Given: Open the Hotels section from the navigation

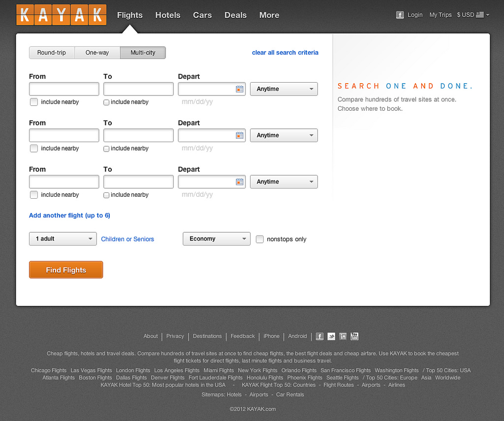Looking at the screenshot, I should tap(168, 15).
